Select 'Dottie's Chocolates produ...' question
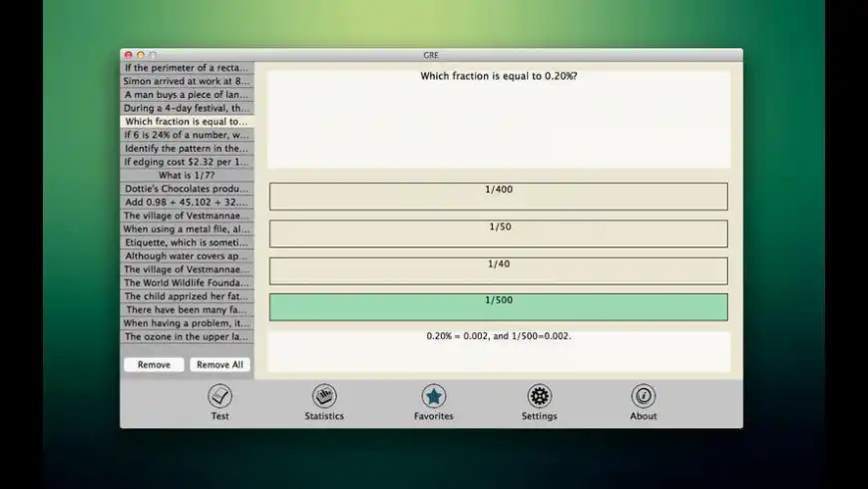868x489 pixels. click(188, 189)
